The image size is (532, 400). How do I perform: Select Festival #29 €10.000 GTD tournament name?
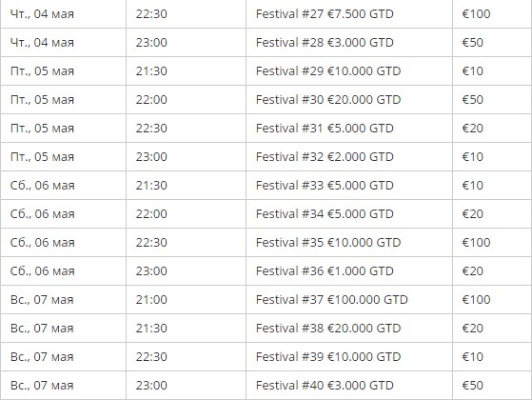pos(328,71)
